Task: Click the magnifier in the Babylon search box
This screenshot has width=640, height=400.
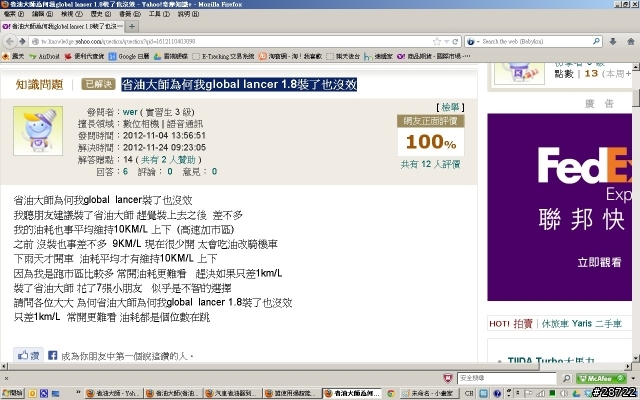Action: [596, 41]
